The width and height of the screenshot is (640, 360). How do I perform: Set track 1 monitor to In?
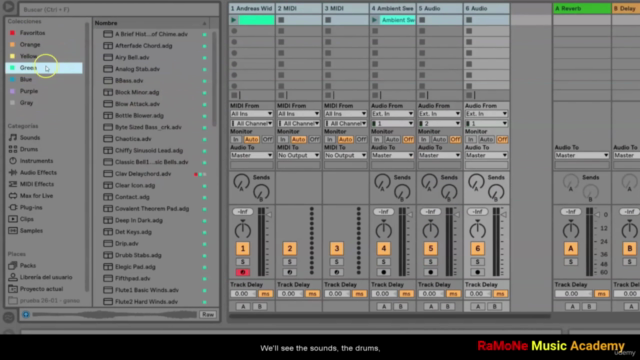click(236, 140)
